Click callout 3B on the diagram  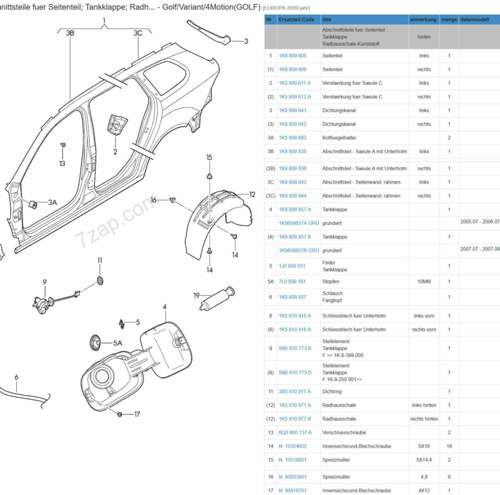pos(70,33)
